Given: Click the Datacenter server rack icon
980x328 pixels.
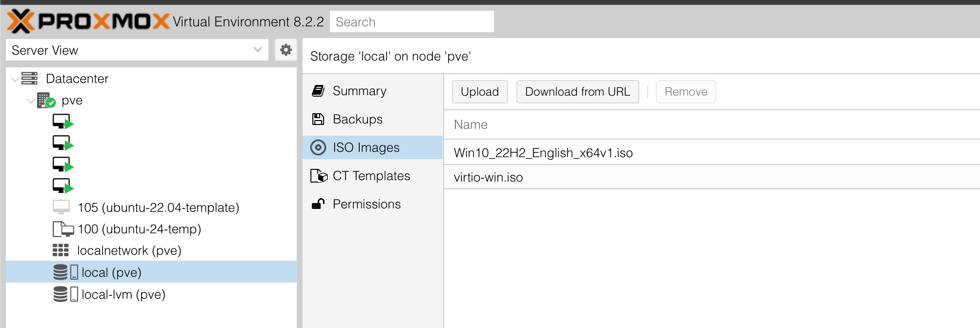Looking at the screenshot, I should coord(30,79).
